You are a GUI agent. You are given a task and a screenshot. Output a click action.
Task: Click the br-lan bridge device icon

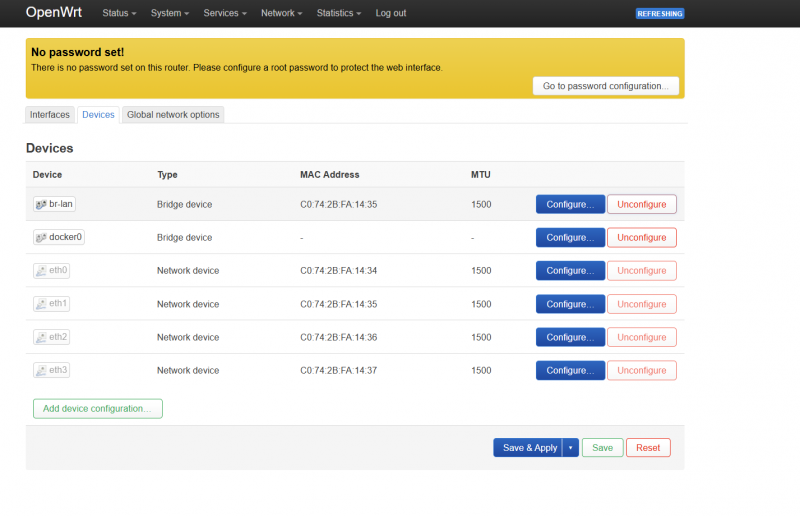pos(41,204)
